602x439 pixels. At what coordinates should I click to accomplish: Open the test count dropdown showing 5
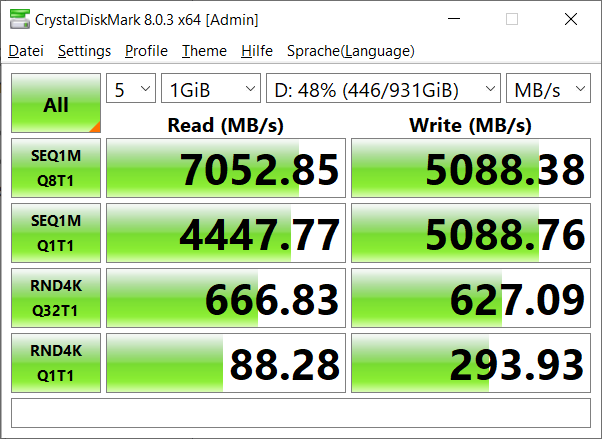(131, 88)
